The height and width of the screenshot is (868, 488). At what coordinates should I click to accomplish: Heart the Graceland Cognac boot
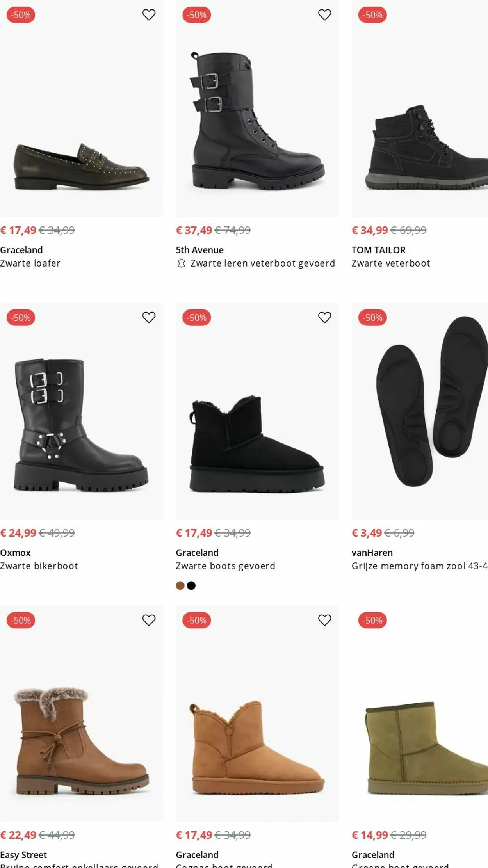[324, 620]
